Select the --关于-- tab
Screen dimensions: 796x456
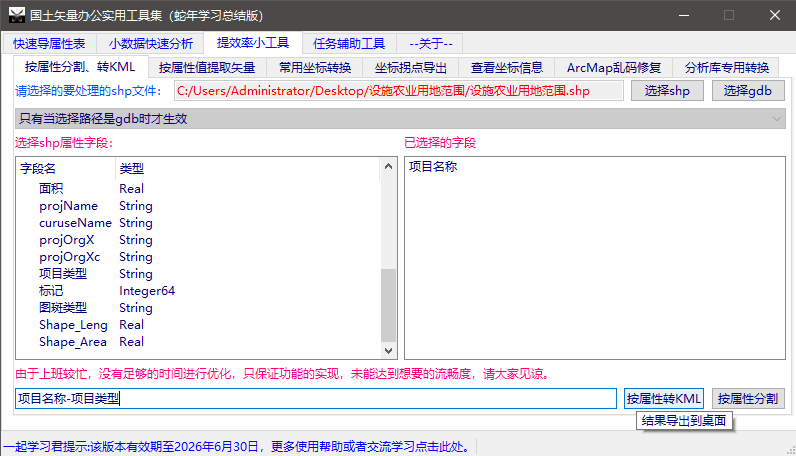coord(431,44)
